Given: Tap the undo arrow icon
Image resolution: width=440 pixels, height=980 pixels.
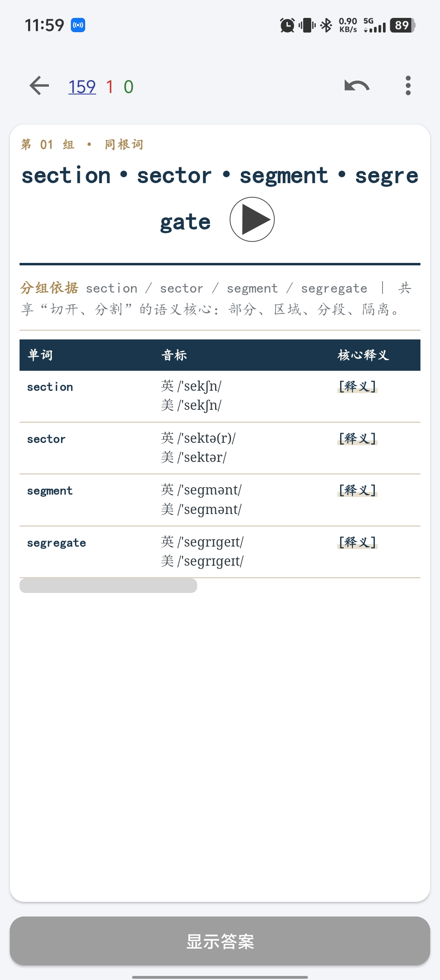Looking at the screenshot, I should [357, 86].
